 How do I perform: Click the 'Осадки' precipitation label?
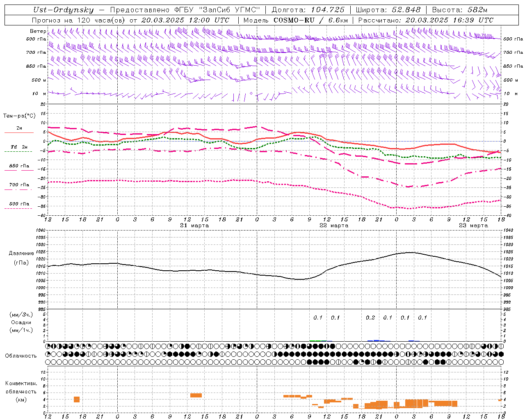click(21, 322)
